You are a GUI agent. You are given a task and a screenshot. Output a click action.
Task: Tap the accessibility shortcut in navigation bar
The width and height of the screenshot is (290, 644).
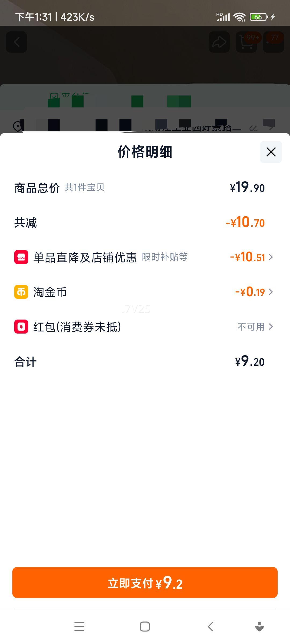point(259,627)
